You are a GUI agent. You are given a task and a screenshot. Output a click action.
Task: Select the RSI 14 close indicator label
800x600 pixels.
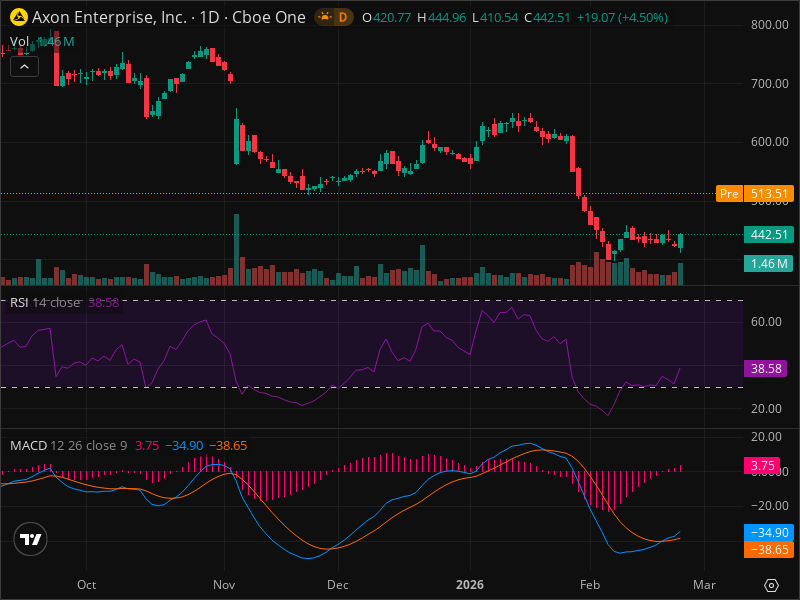45,303
